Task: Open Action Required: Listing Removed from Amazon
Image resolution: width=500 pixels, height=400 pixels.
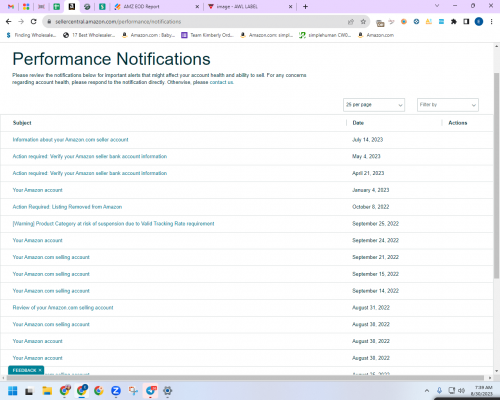Action: (x=67, y=207)
